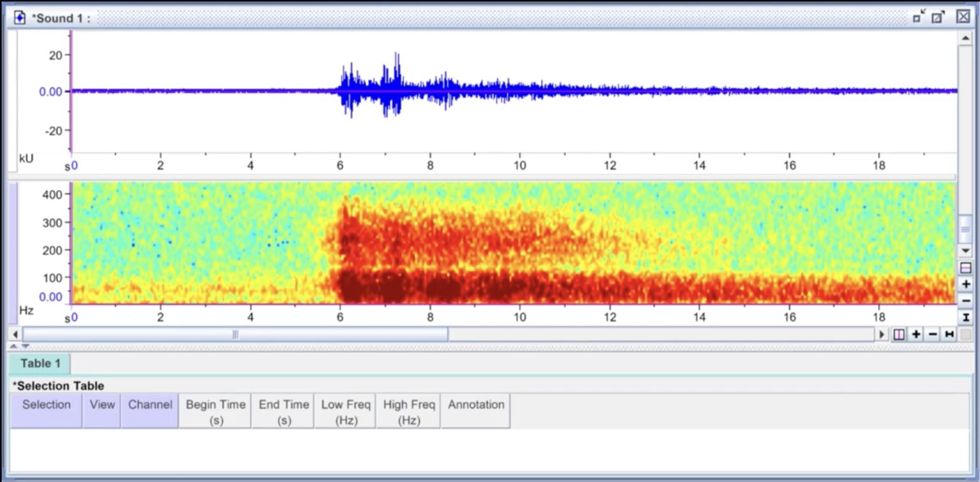Zoom out vertically using the right-edge minus icon
This screenshot has width=980, height=482.
pos(966,300)
